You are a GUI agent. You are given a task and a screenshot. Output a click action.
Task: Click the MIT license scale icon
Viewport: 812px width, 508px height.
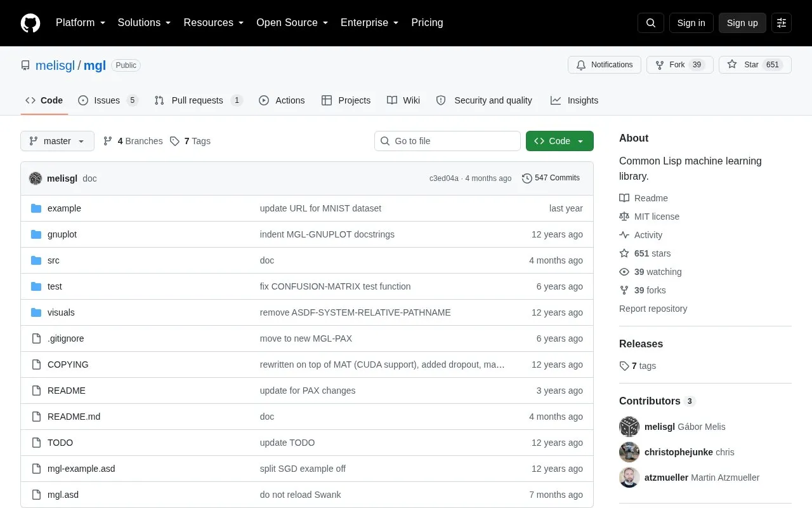624,217
